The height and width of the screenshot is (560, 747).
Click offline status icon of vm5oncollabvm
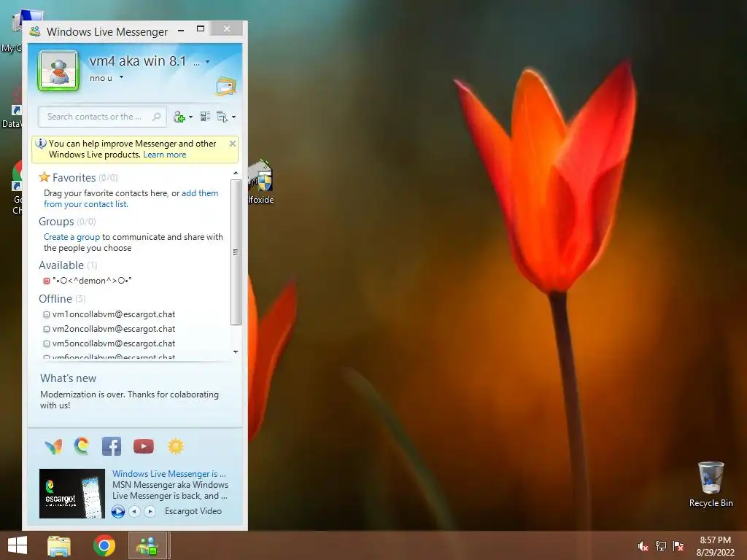pyautogui.click(x=47, y=344)
